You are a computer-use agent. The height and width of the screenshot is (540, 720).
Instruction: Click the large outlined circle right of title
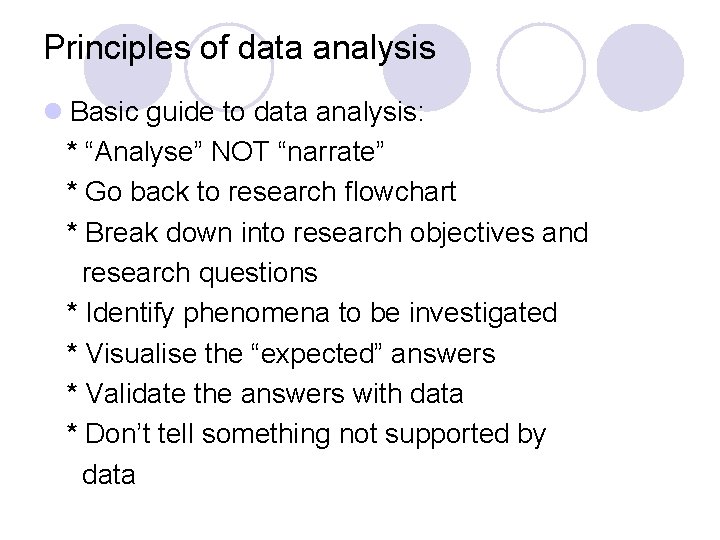point(541,66)
